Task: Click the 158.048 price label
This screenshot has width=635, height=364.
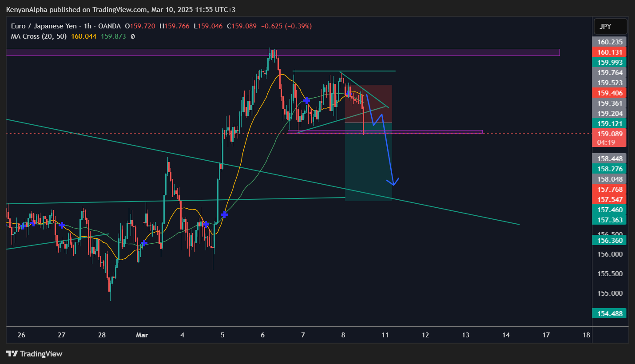Action: (610, 179)
